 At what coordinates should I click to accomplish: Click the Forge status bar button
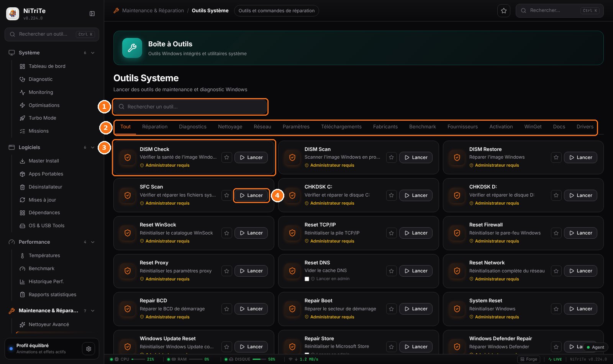coord(529,359)
